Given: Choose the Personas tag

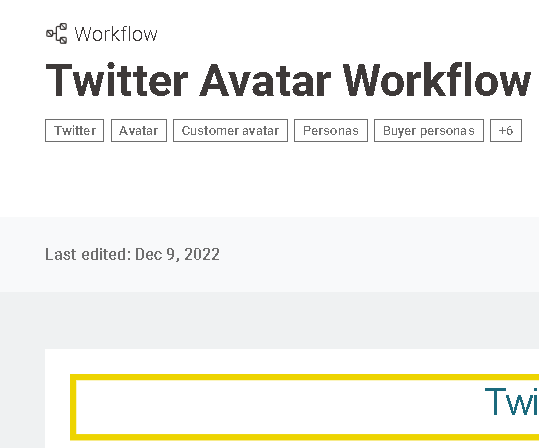Looking at the screenshot, I should pyautogui.click(x=331, y=131).
